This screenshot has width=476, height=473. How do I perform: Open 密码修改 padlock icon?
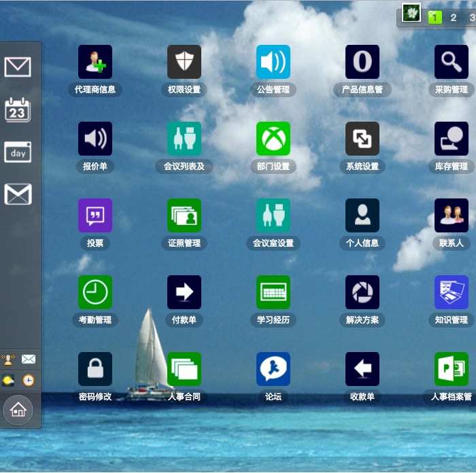(x=95, y=369)
